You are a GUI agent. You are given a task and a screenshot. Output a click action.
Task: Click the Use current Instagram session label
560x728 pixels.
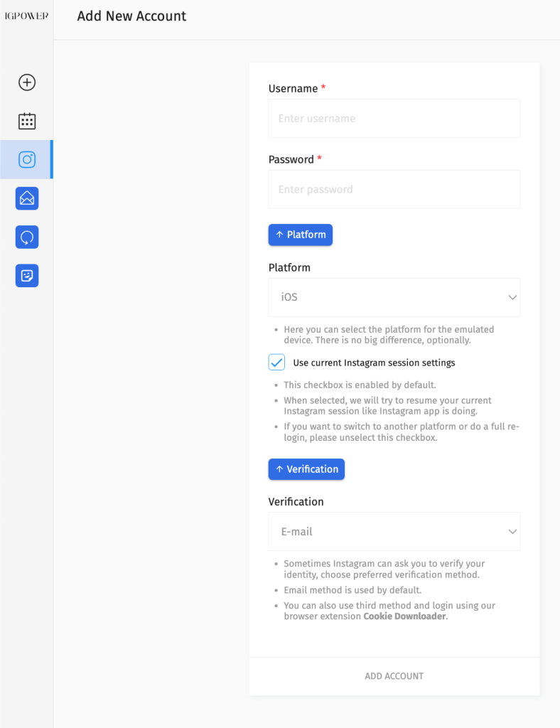point(374,363)
